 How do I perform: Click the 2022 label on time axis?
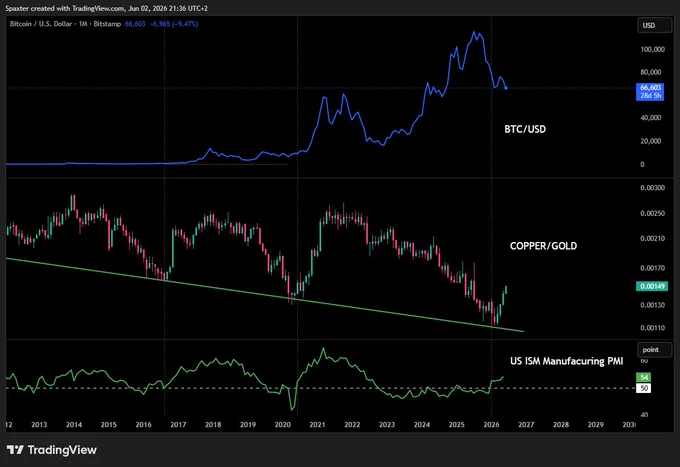[x=352, y=425]
